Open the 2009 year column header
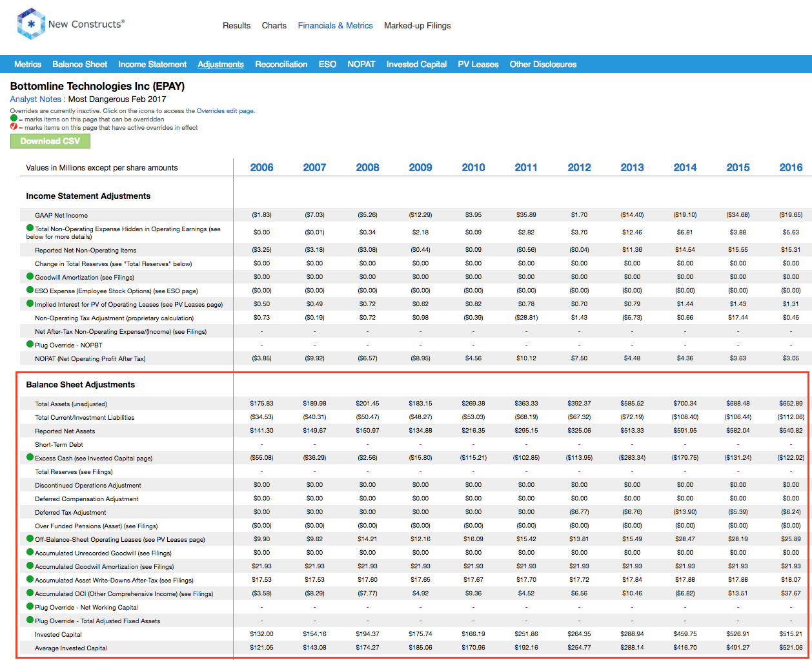Viewport: 812px width, 660px height. click(421, 167)
